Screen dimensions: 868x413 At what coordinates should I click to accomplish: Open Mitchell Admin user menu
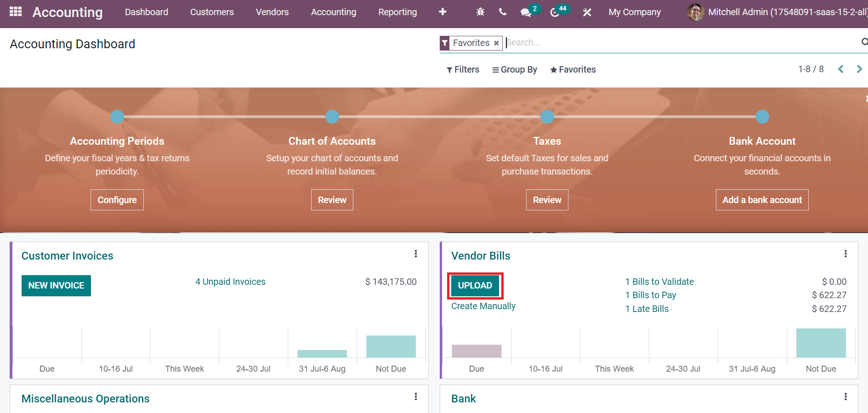click(777, 12)
